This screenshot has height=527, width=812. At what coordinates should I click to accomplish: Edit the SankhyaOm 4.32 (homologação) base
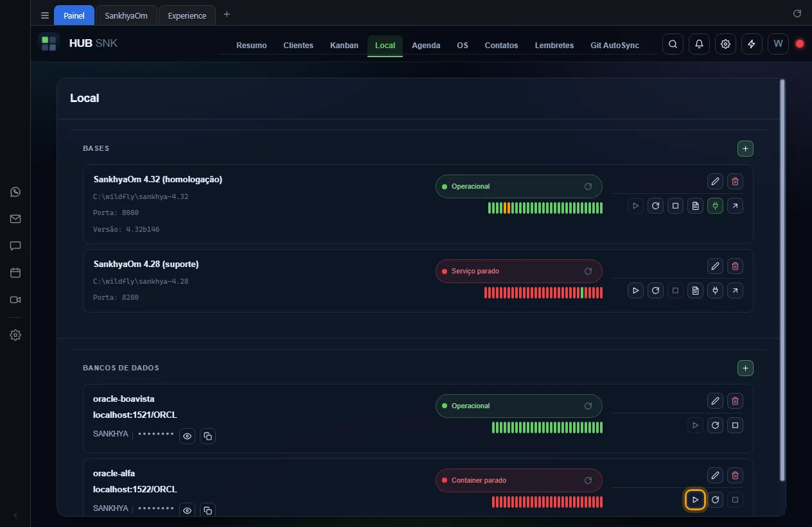click(x=715, y=181)
